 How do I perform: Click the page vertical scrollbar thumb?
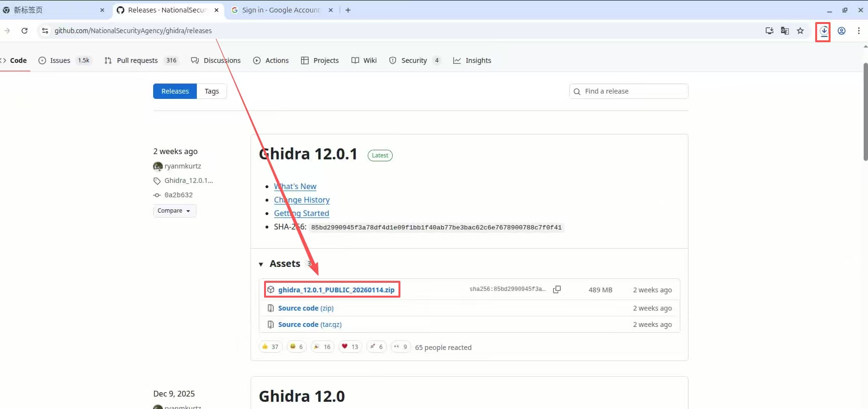point(865,111)
